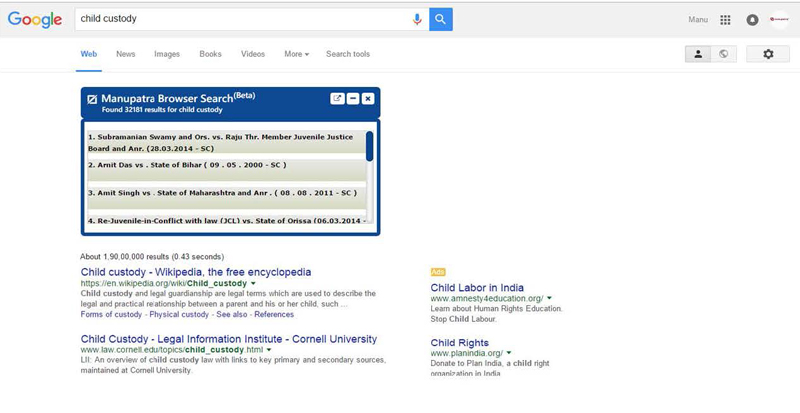Click the Google logo
Viewport: 800px width, 413px height.
pos(35,19)
